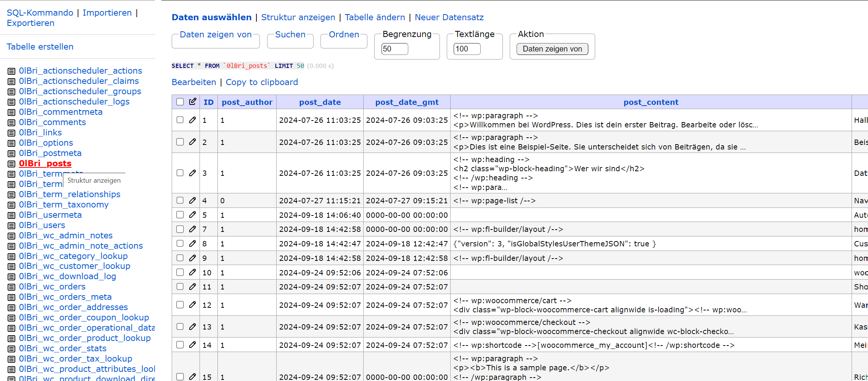Image resolution: width=868 pixels, height=381 pixels.
Task: Toggle the select-all checkbox in the header row
Action: pos(180,101)
